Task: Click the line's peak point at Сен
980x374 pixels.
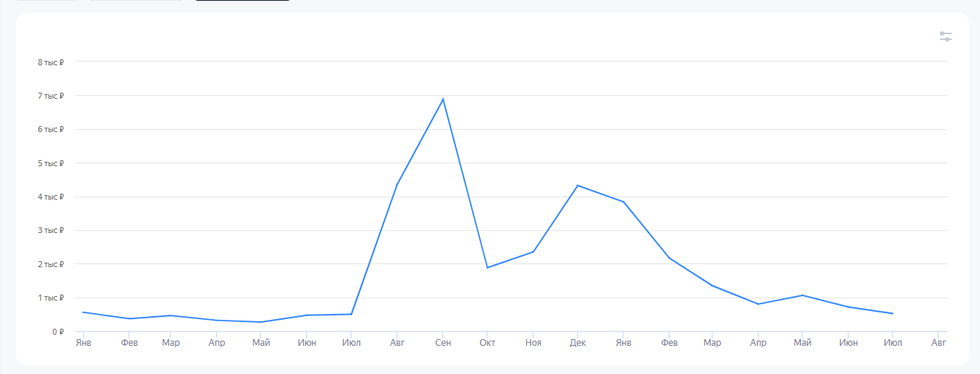Action: point(443,99)
